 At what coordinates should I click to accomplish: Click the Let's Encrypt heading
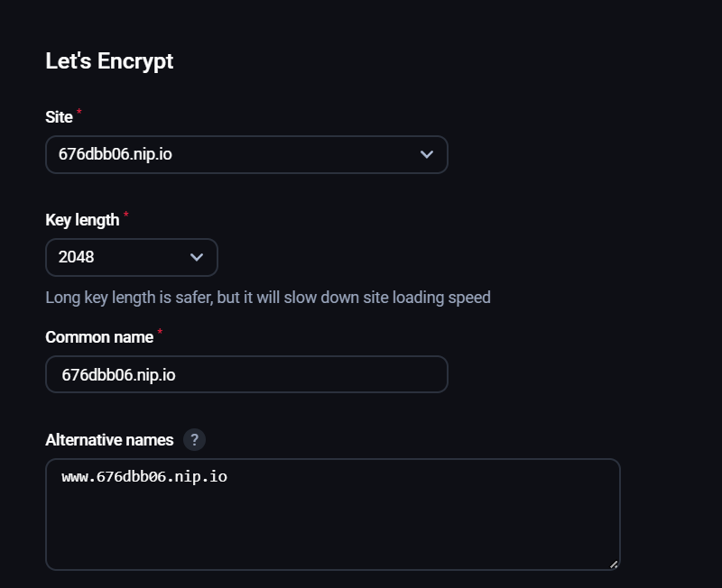(109, 61)
